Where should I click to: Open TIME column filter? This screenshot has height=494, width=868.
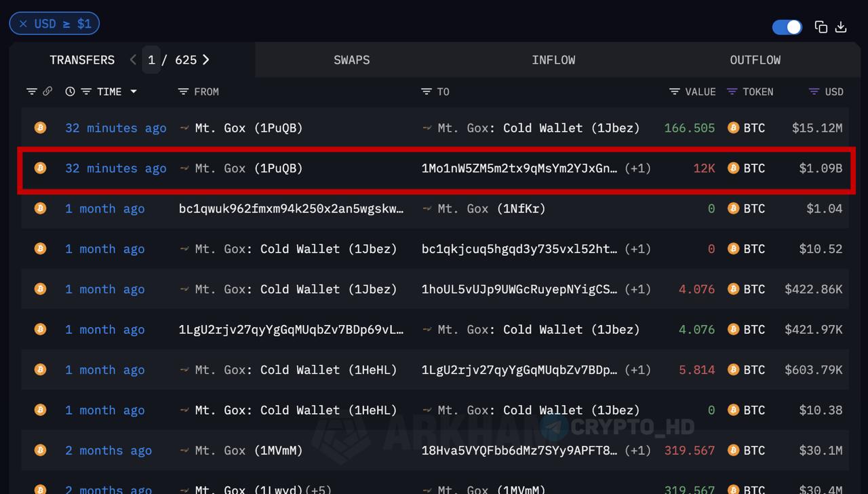(x=86, y=92)
